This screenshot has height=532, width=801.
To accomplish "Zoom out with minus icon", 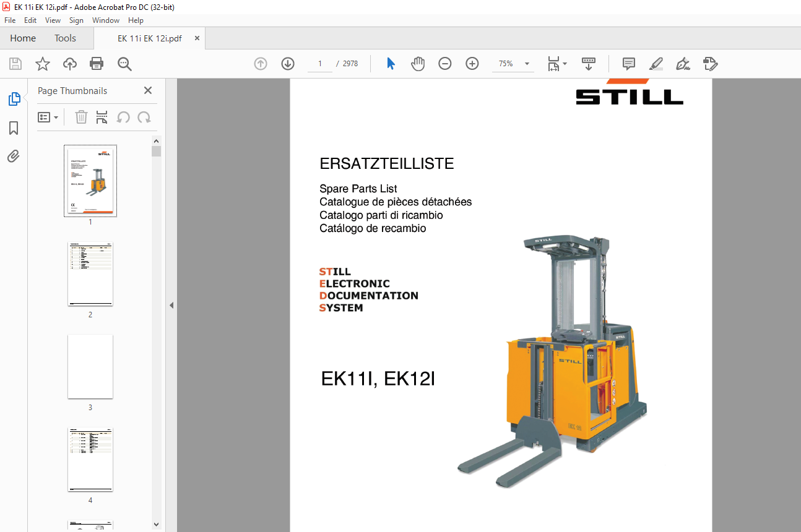I will 445,64.
